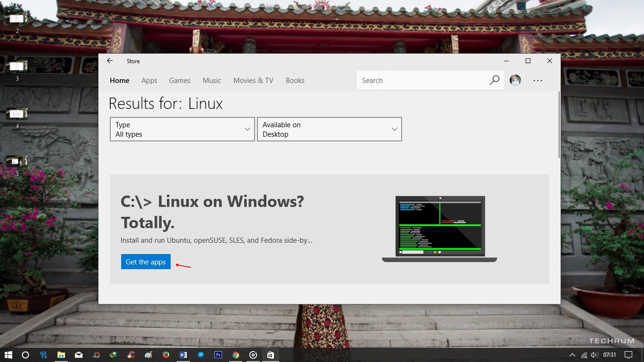Viewport: 644px width, 362px height.
Task: Click the laptop terminal illustration in banner
Action: (x=439, y=229)
